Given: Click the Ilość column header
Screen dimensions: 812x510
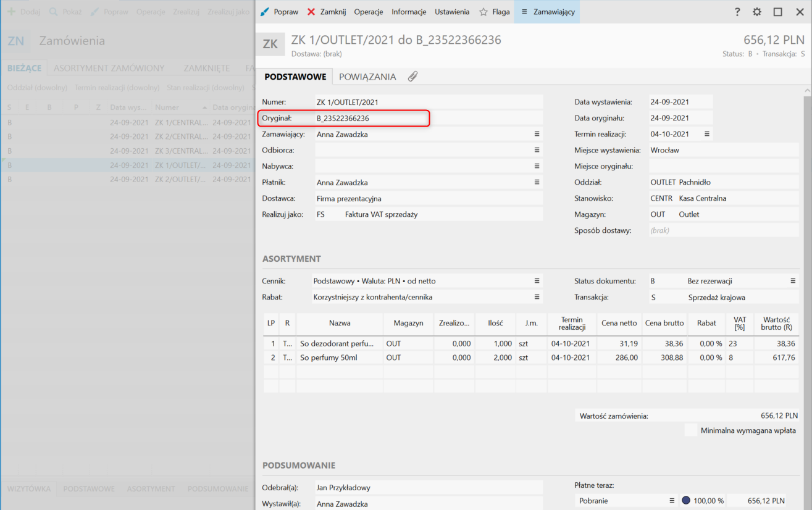Looking at the screenshot, I should tap(495, 323).
